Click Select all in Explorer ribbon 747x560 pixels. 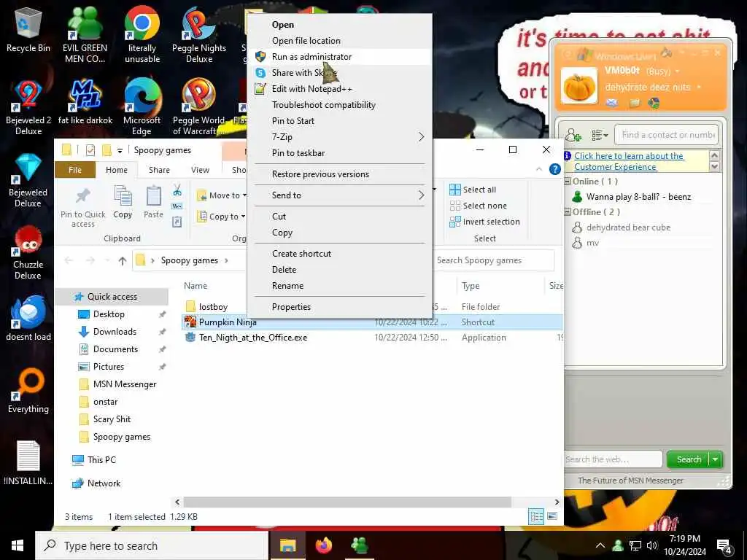click(473, 190)
